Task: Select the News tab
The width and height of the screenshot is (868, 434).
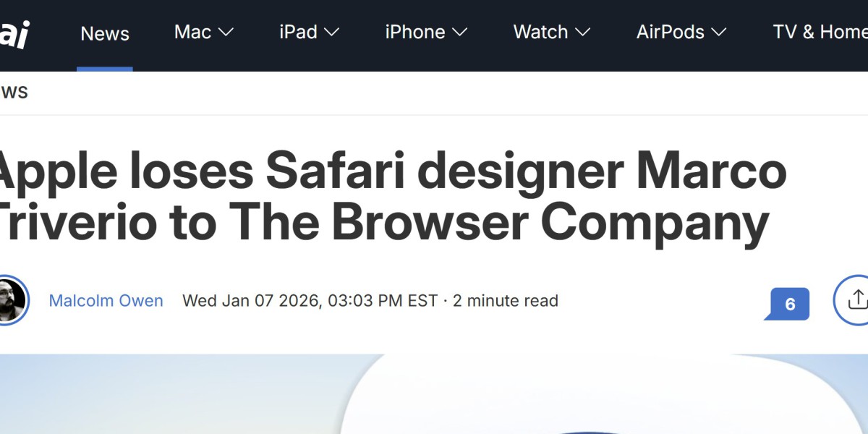Action: (x=106, y=33)
